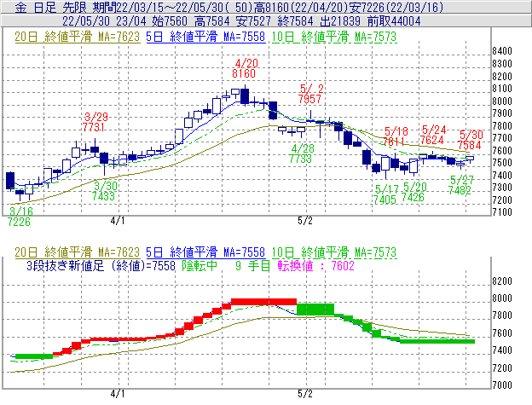Click the 10日 終値平滑 legend in the lower chart
This screenshot has width=532, height=405.
[334, 252]
